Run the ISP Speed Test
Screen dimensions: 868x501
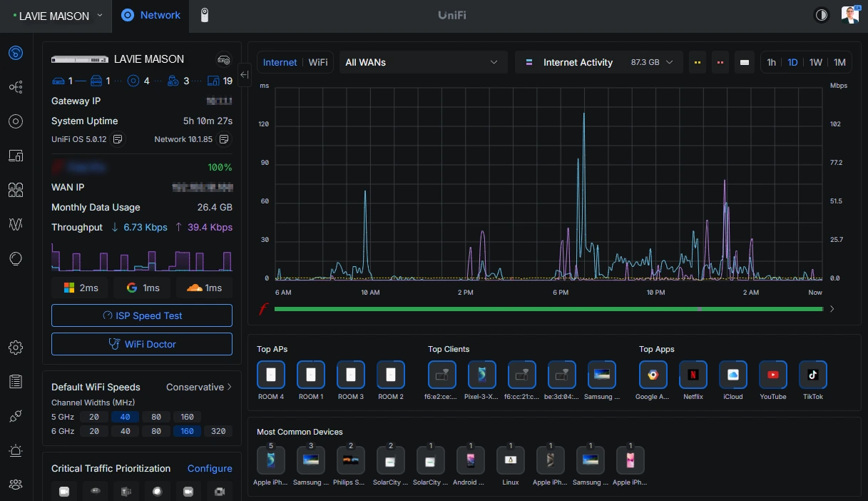click(x=142, y=315)
